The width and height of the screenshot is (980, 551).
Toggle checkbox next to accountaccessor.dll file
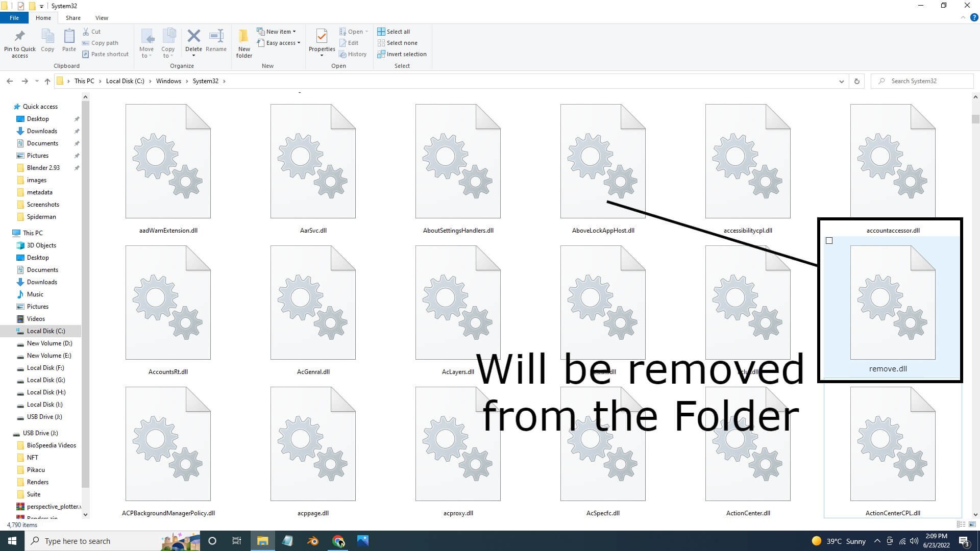coord(828,240)
